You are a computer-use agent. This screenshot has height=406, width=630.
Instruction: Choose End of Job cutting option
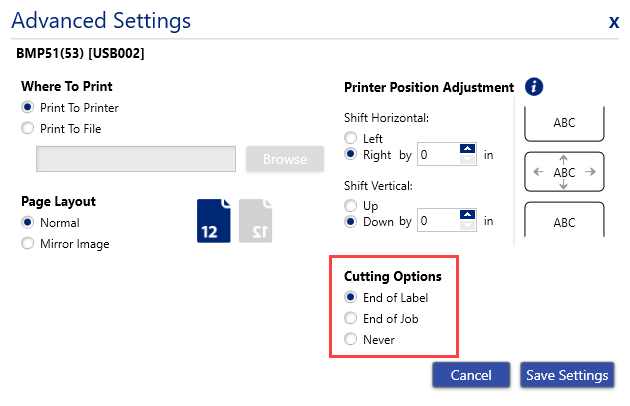coord(350,318)
